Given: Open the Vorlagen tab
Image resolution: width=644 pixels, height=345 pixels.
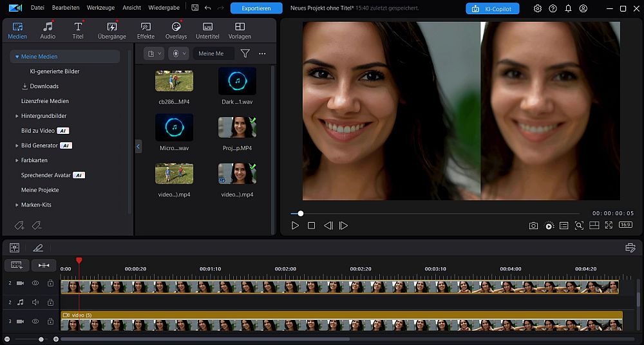Looking at the screenshot, I should click(240, 31).
